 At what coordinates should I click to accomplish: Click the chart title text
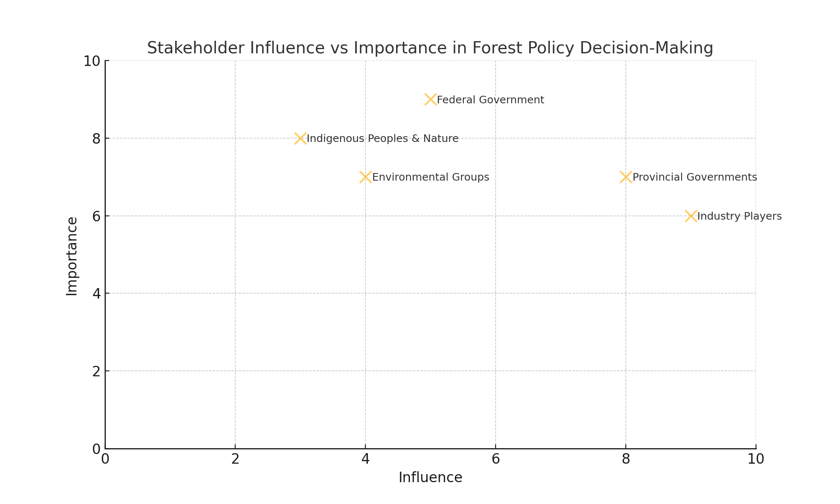(430, 48)
